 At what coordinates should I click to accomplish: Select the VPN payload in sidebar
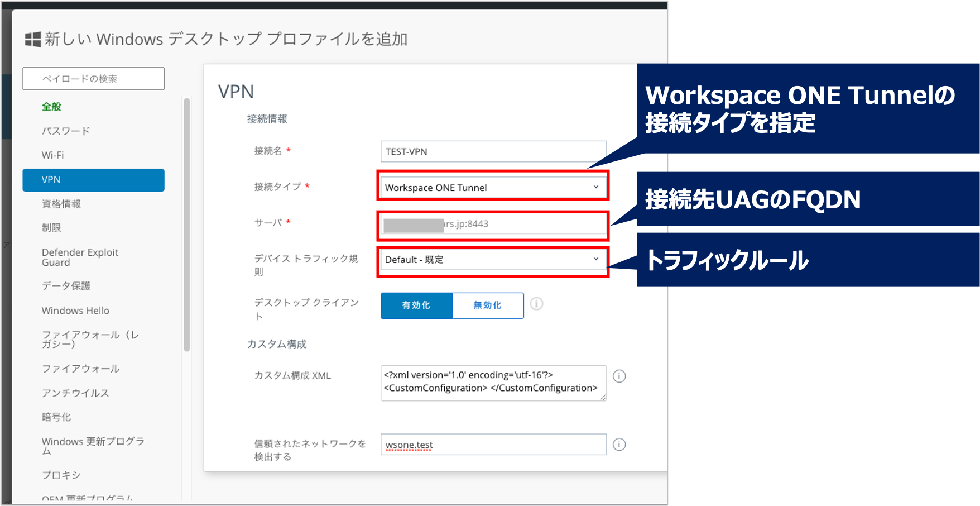[x=93, y=180]
